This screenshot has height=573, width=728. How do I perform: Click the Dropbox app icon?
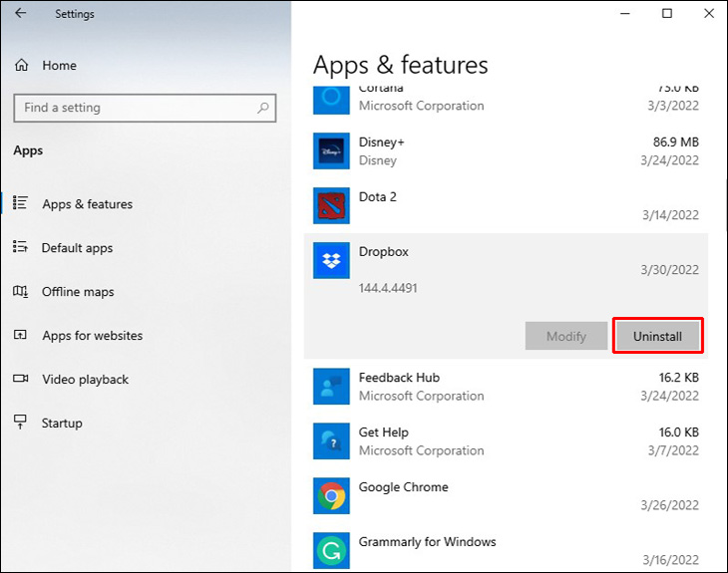(331, 261)
